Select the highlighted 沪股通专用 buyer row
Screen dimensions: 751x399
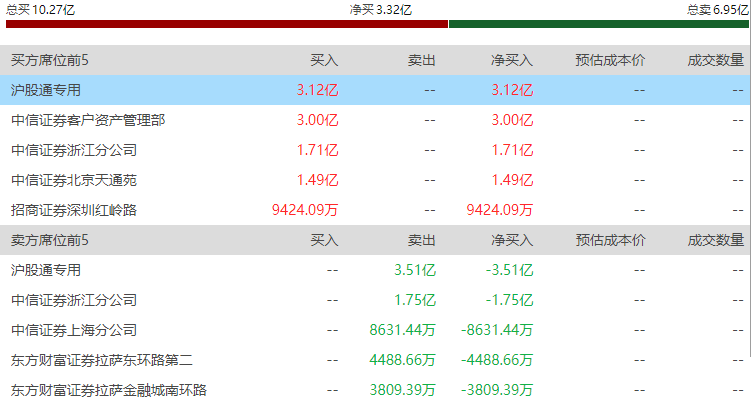pyautogui.click(x=375, y=90)
